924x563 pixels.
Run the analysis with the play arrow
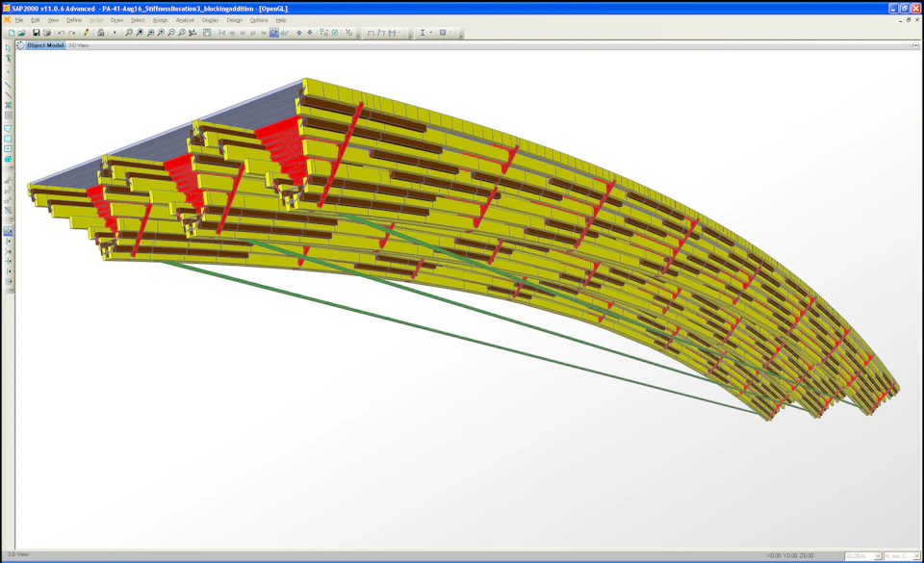(x=115, y=33)
